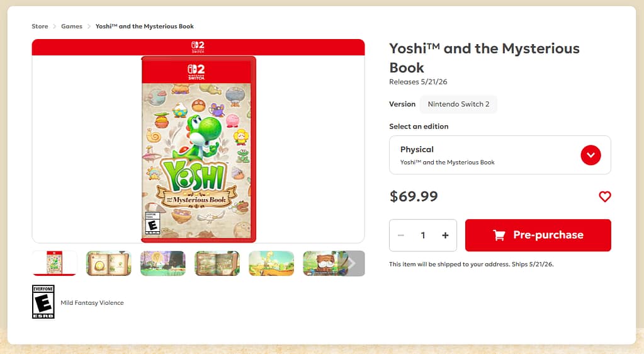The width and height of the screenshot is (644, 354).
Task: Select the Nintendo Switch 2 version
Action: point(458,104)
